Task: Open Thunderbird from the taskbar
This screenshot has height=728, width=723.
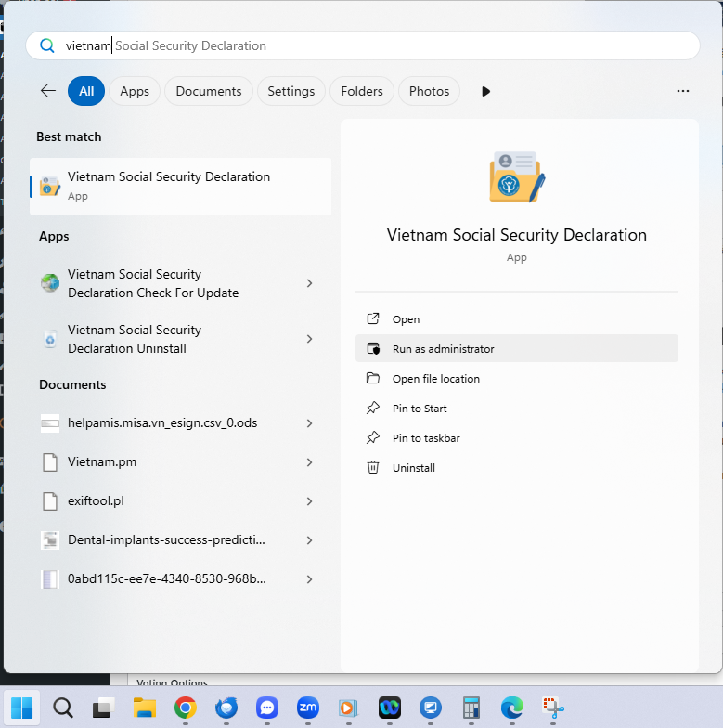Action: click(x=226, y=708)
